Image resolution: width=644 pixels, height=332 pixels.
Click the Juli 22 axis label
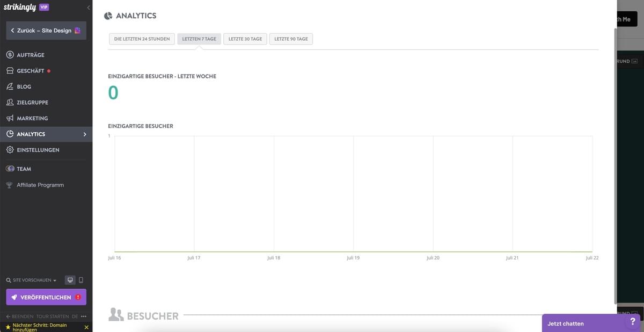click(592, 258)
